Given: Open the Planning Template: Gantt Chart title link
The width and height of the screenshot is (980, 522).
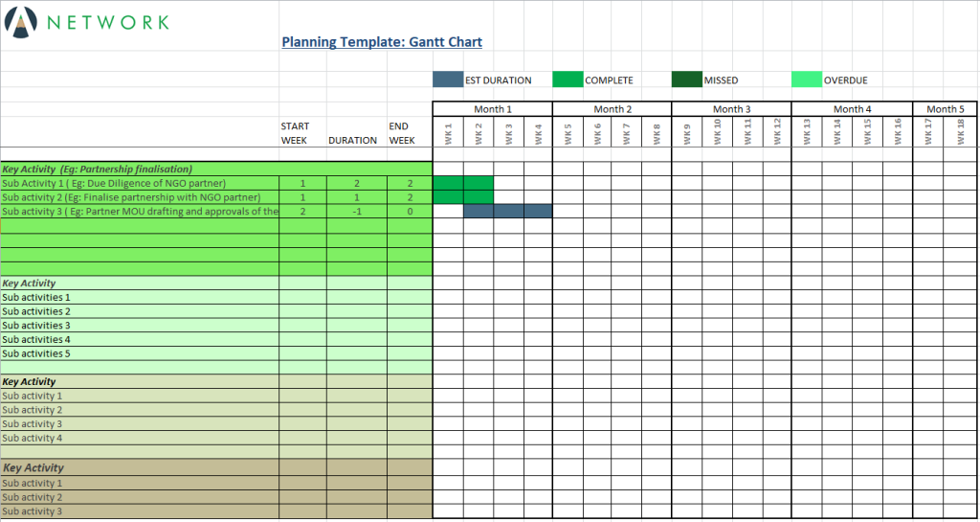Looking at the screenshot, I should 381,42.
